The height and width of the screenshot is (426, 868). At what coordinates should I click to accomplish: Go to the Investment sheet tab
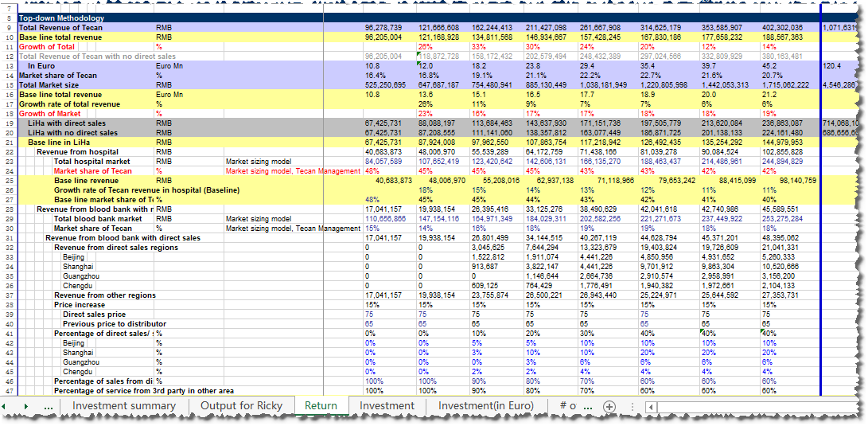pyautogui.click(x=387, y=406)
